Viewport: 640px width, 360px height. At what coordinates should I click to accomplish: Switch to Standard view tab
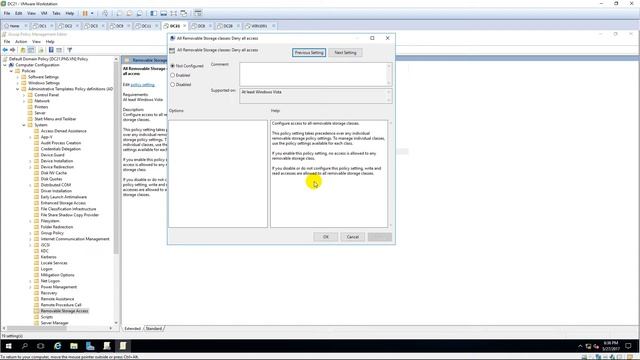pyautogui.click(x=154, y=329)
